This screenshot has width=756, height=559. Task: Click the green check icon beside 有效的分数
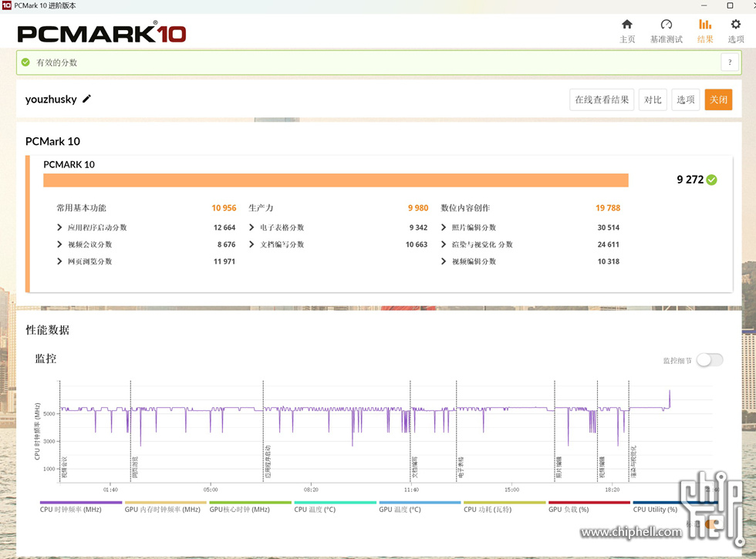coord(25,62)
